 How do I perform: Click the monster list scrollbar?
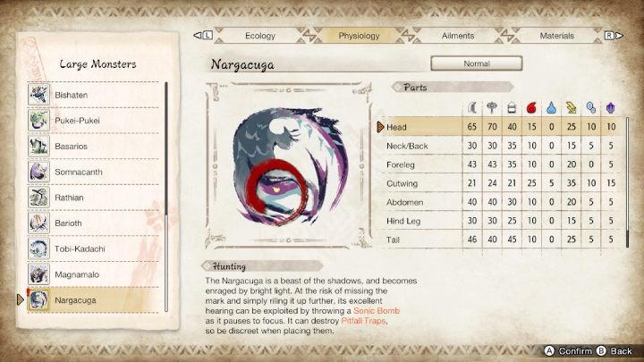pos(166,197)
